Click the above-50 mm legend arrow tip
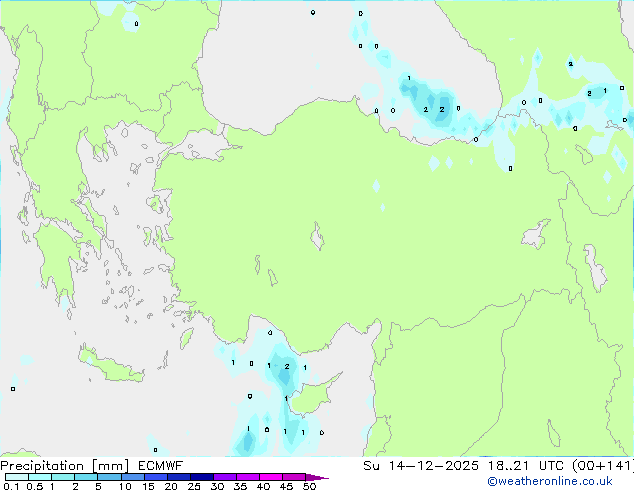634x490 pixels. point(317,477)
